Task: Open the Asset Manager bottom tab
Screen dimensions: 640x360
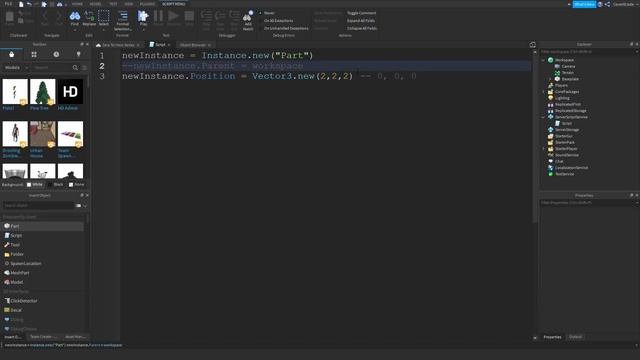Action: [x=76, y=337]
